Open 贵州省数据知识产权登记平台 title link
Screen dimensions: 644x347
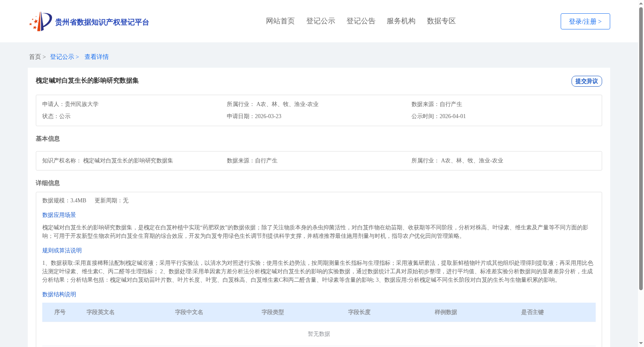point(102,22)
